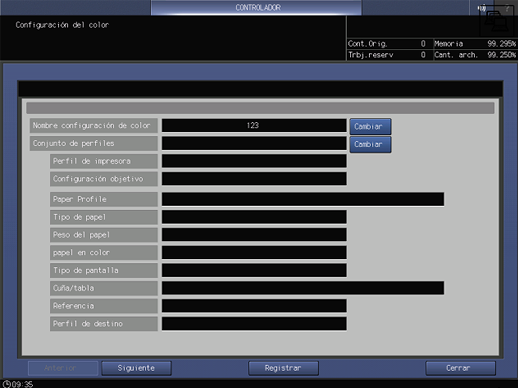Go to the Siguiente page
The height and width of the screenshot is (388, 518).
tap(136, 368)
